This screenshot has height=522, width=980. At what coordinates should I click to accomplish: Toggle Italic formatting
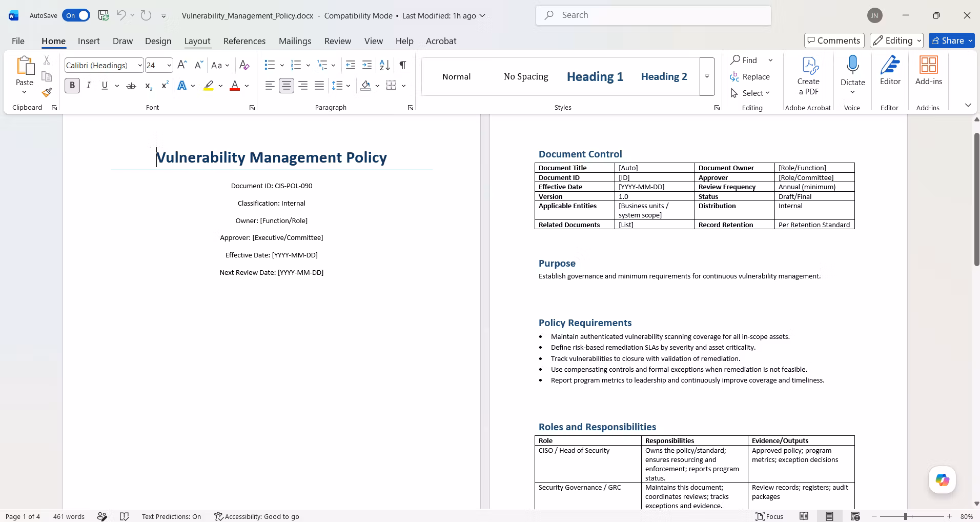pyautogui.click(x=89, y=86)
